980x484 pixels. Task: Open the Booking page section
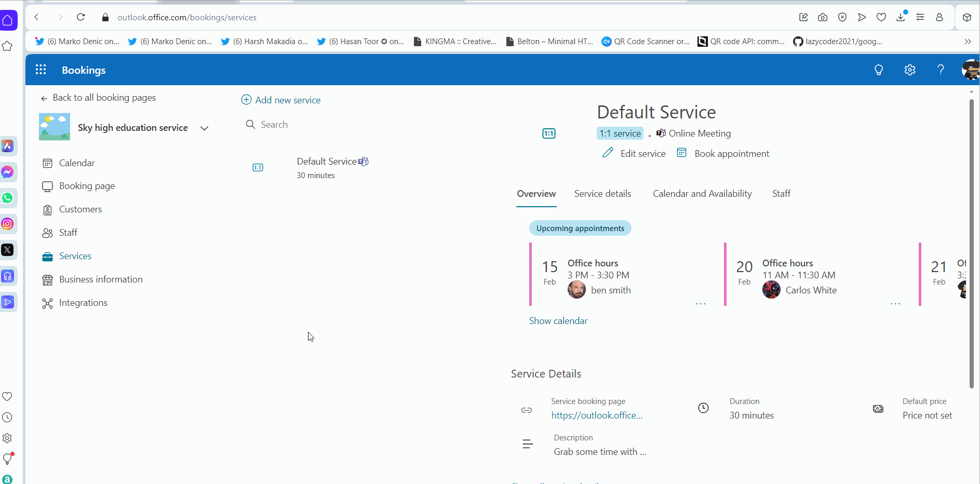pyautogui.click(x=86, y=186)
